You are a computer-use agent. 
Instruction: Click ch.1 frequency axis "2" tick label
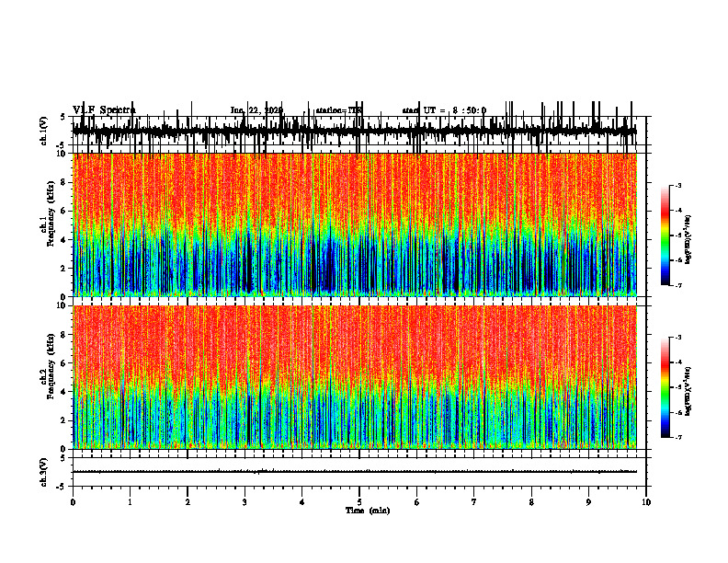click(x=64, y=269)
